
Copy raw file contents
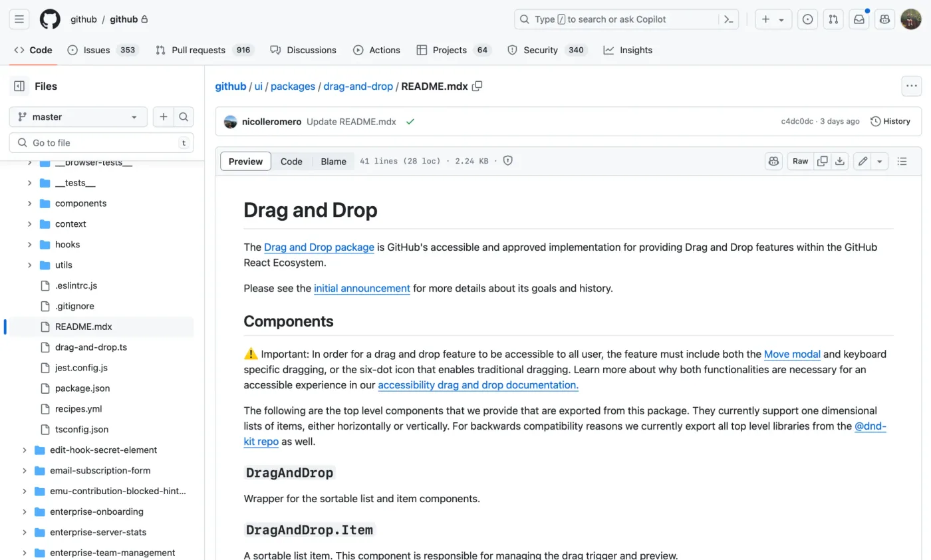[x=823, y=161]
